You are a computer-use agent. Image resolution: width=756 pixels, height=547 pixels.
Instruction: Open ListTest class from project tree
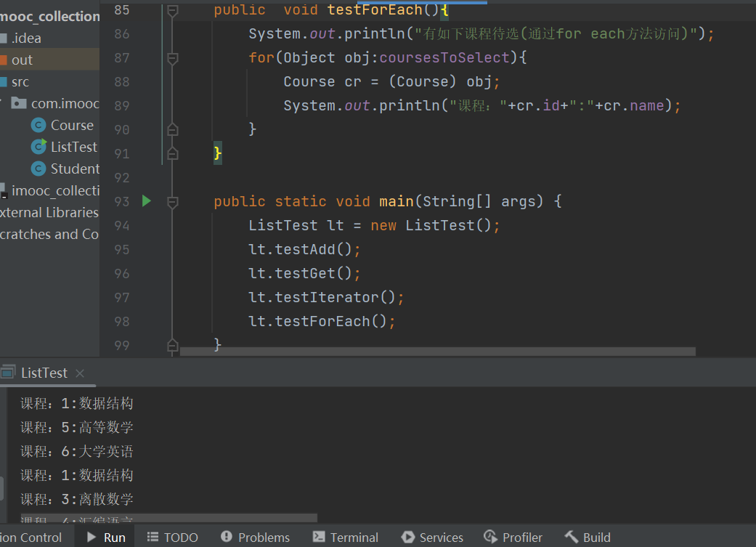[x=73, y=147]
